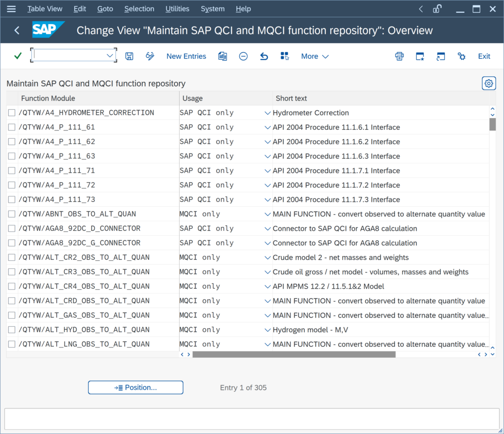Click the vertical scrollbar thumb of table

coord(492,124)
